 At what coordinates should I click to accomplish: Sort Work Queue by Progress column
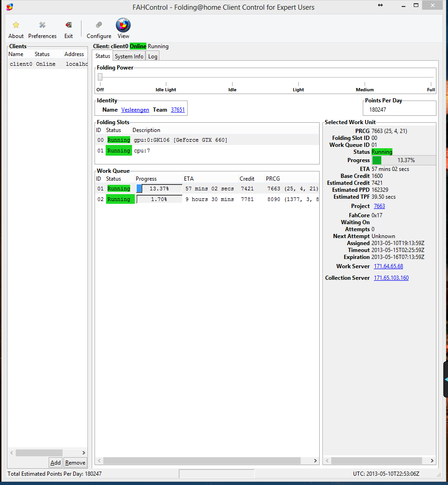(158, 179)
